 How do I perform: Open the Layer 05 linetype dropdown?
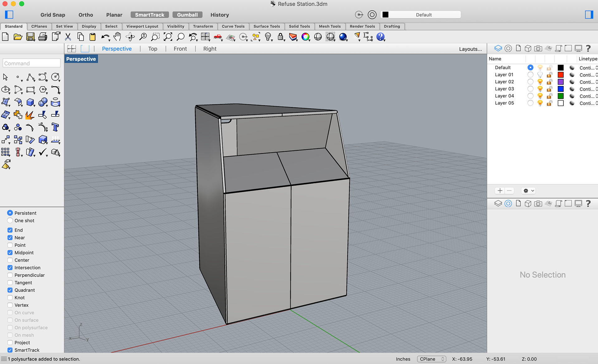coord(588,103)
